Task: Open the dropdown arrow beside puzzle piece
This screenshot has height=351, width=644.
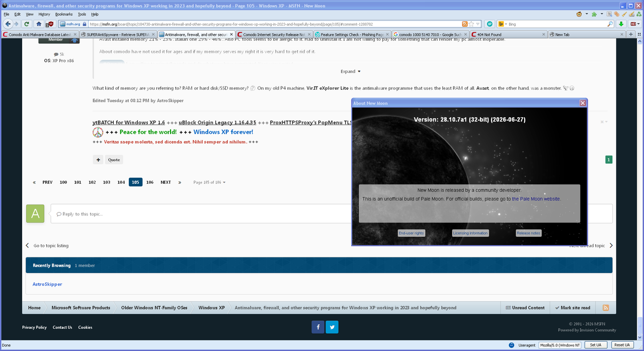Action: coord(601,14)
